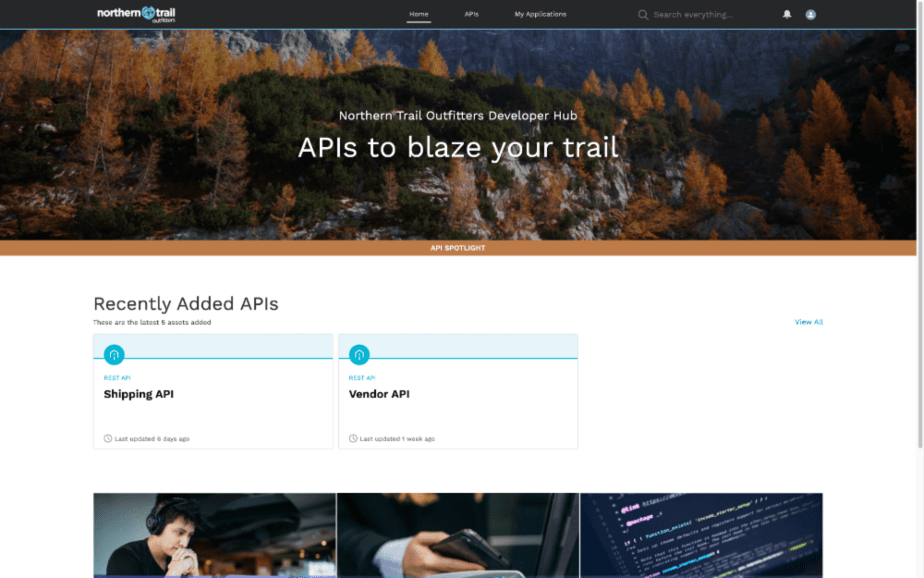Click the search magnifier icon
The width and height of the screenshot is (924, 578).
click(x=643, y=15)
